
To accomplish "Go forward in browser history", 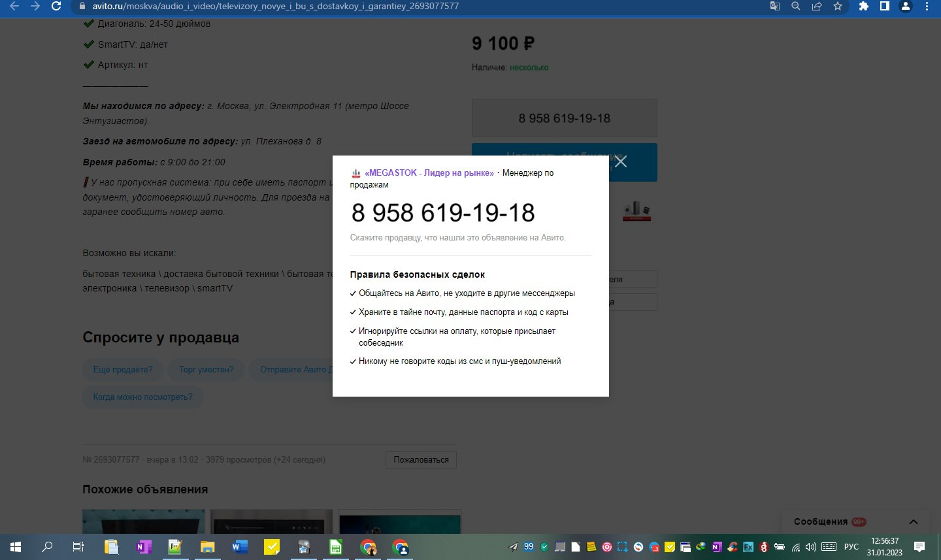I will 35,6.
